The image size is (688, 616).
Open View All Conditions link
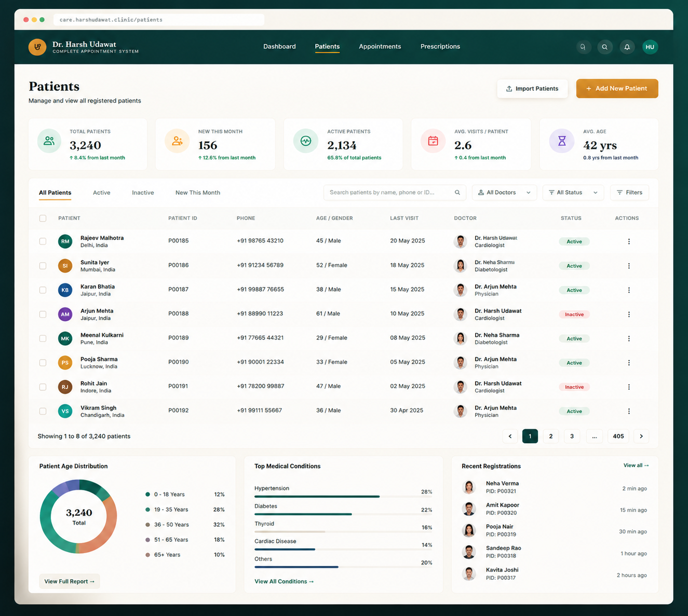[284, 582]
